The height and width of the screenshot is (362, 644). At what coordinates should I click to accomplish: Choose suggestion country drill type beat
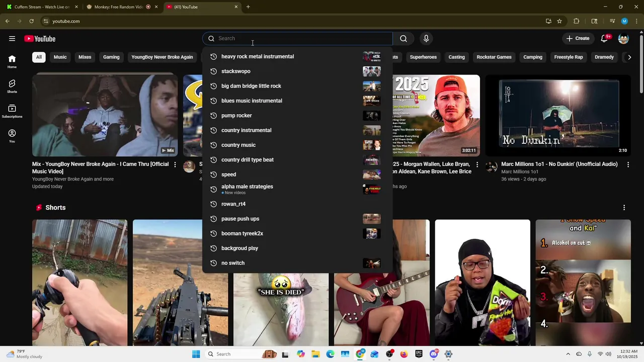click(297, 160)
